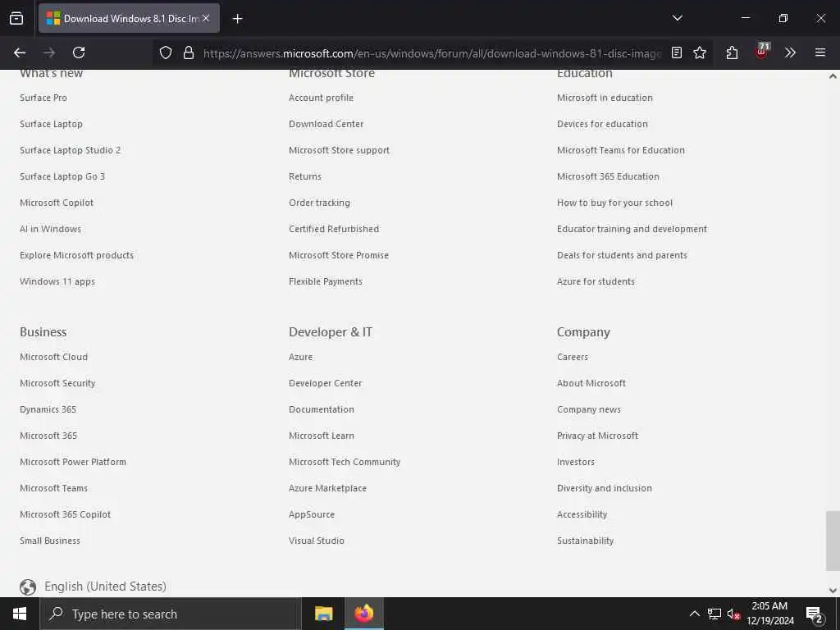Open the Careers link
Image resolution: width=840 pixels, height=630 pixels.
tap(572, 357)
